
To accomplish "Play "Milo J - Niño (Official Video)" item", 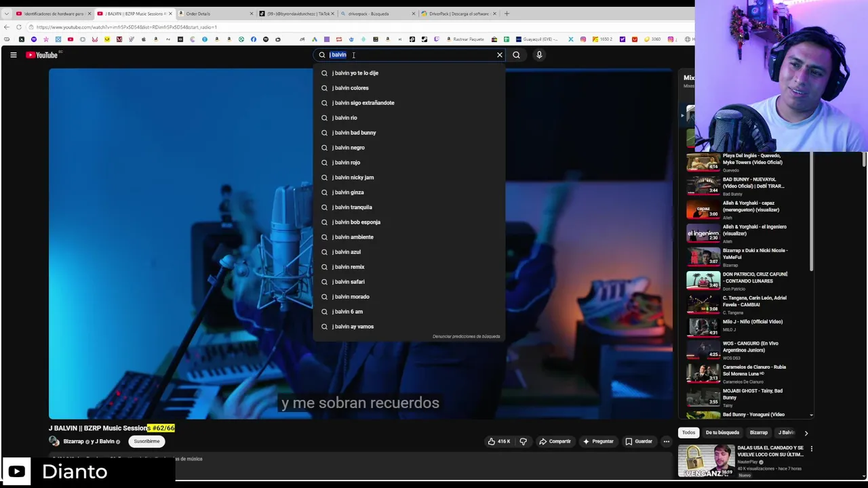I will 745,327.
